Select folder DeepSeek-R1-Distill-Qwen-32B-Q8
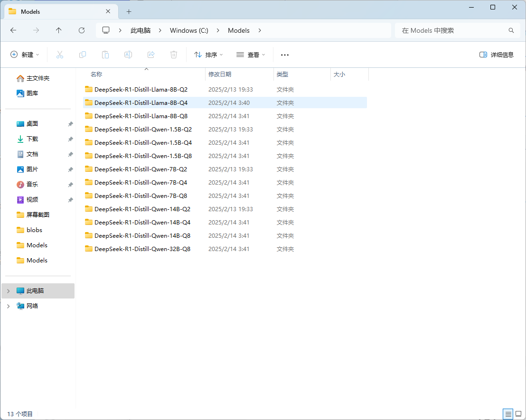The height and width of the screenshot is (420, 526). 225,249
